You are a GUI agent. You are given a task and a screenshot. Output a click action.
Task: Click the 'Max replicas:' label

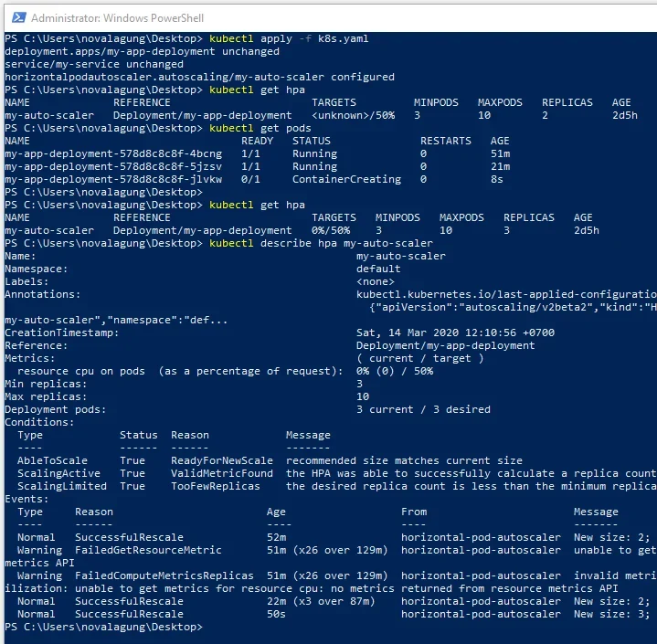click(46, 396)
